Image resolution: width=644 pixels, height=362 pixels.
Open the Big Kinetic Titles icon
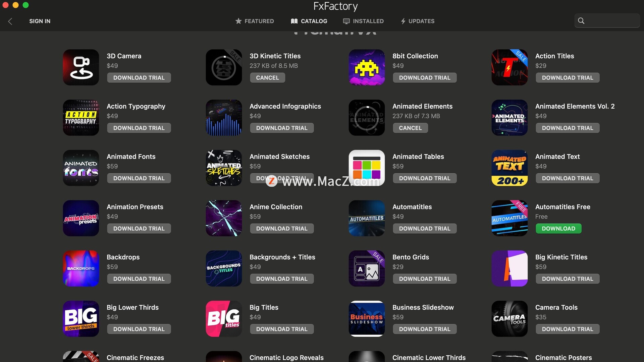[x=509, y=268]
